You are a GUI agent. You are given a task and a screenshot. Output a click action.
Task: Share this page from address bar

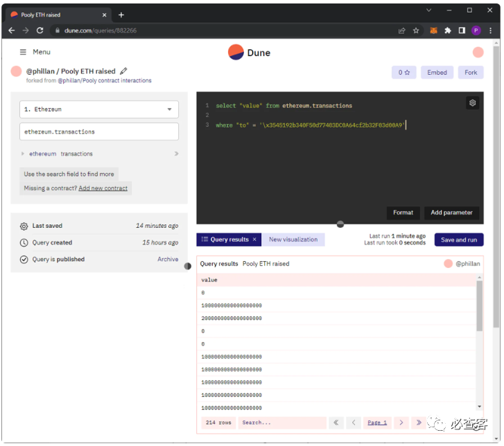402,30
